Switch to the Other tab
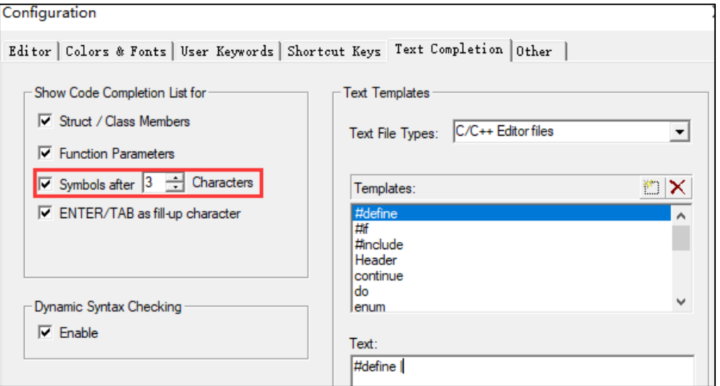Screen dimensions: 720x386 click(x=534, y=51)
